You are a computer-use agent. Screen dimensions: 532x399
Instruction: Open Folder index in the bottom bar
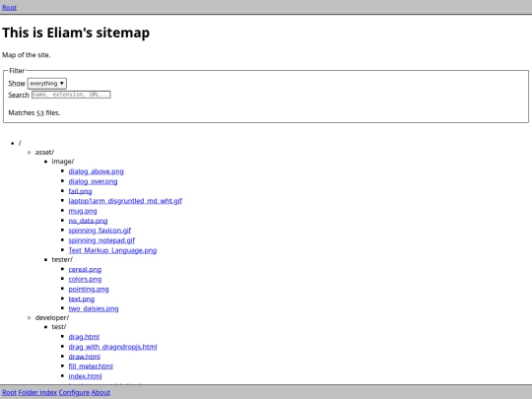point(37,392)
